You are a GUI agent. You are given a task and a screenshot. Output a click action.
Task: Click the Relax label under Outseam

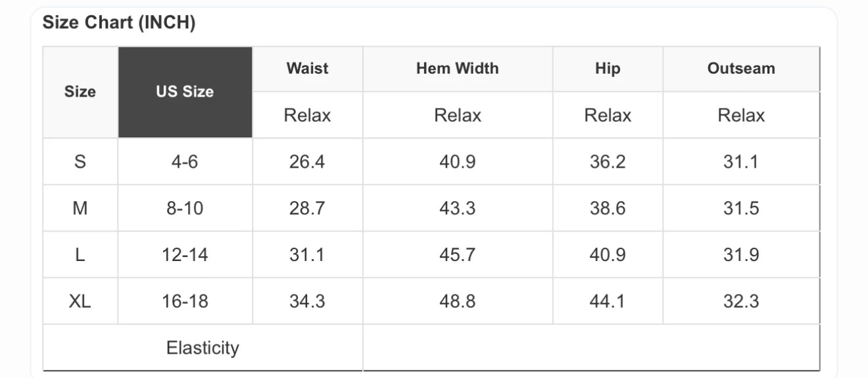point(741,116)
